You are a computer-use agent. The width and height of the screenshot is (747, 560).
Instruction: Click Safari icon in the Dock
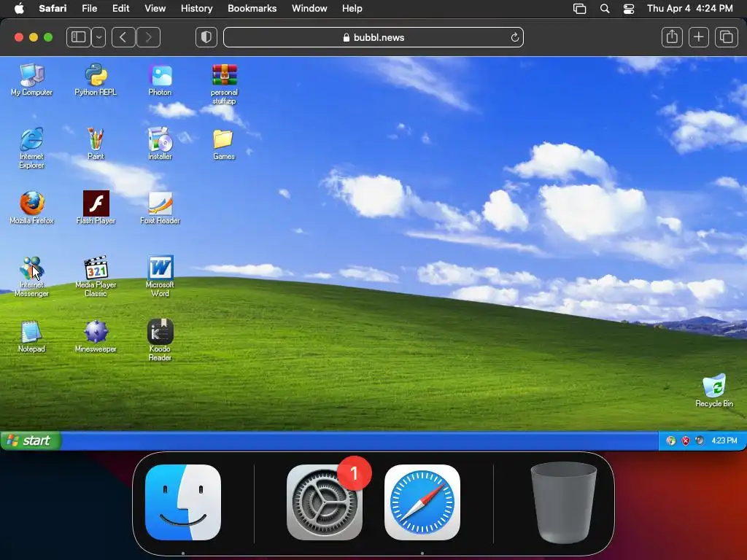422,502
